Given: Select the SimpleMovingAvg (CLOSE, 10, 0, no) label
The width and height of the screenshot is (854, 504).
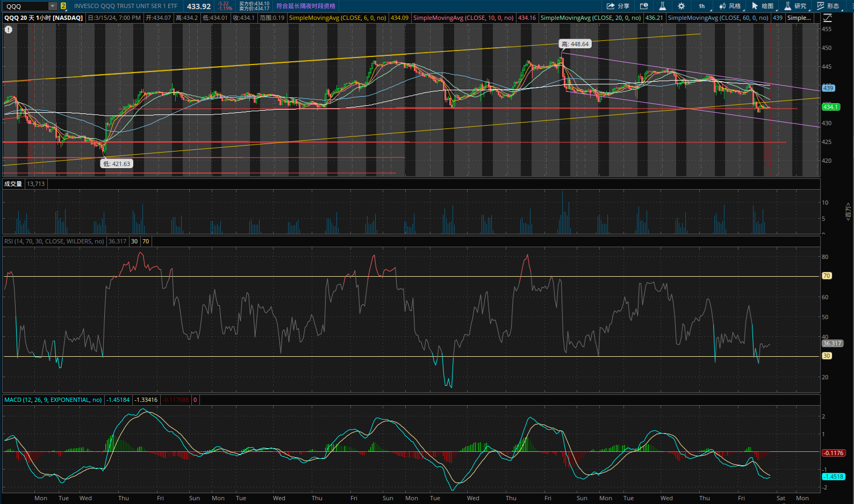Looking at the screenshot, I should 463,18.
